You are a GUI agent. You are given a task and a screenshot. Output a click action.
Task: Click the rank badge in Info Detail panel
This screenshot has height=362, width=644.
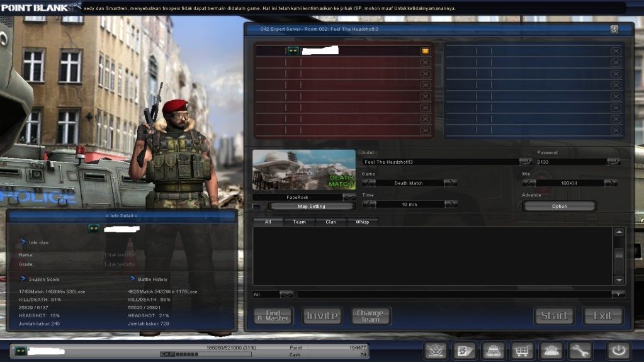click(94, 229)
